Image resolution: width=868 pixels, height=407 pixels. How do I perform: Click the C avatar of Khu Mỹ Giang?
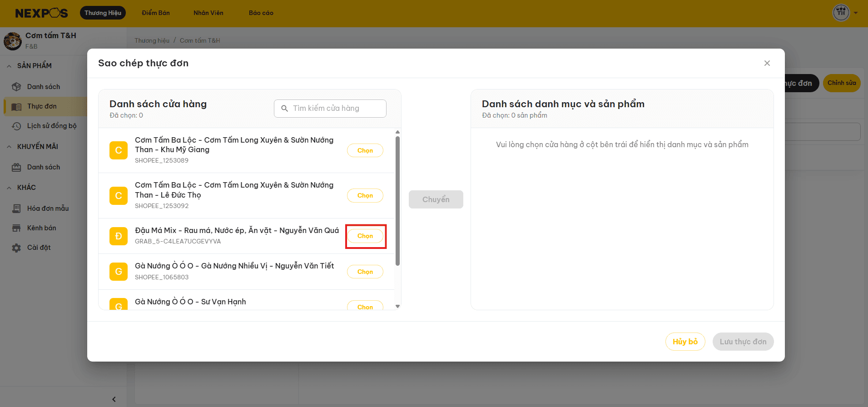[x=119, y=150]
